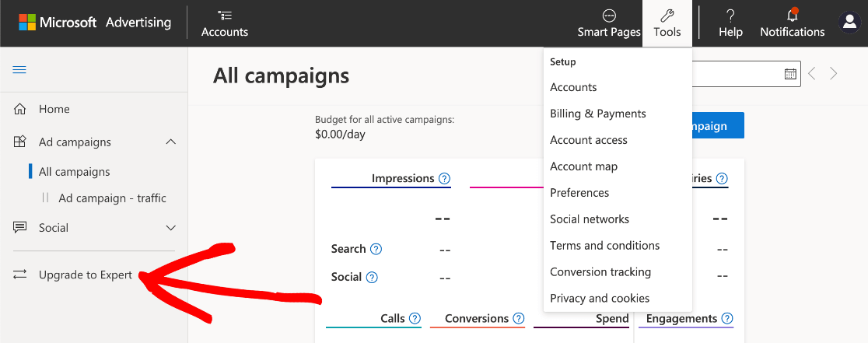Open the Notifications bell icon
This screenshot has width=868, height=343.
coord(793,16)
